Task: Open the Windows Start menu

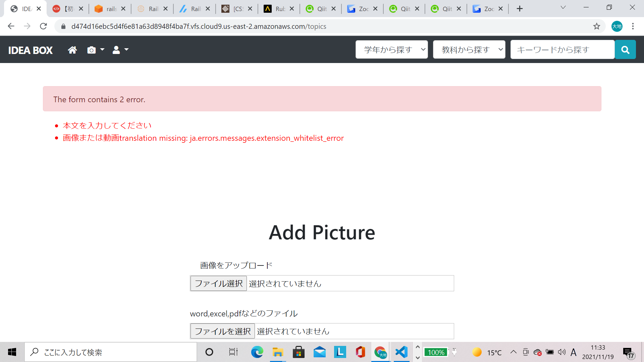Action: pos(12,352)
